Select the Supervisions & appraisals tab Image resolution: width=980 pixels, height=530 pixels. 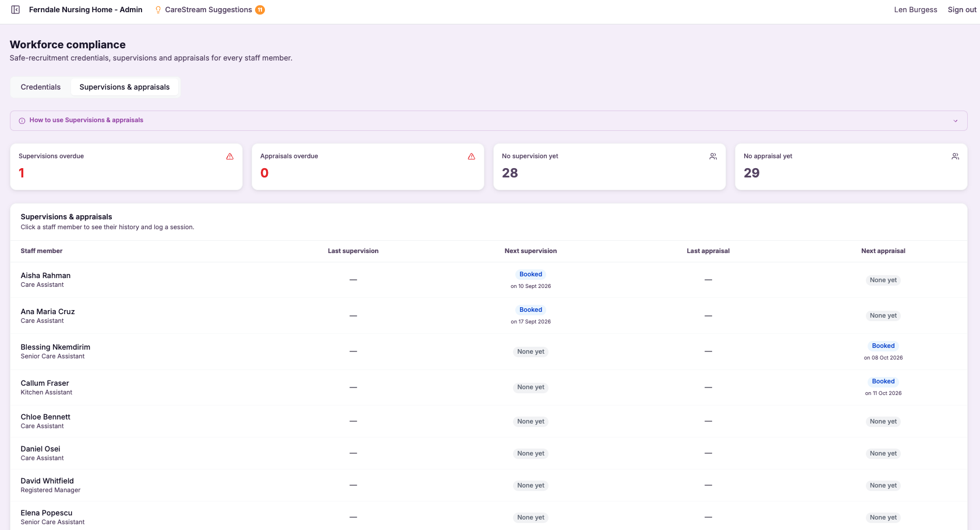[x=125, y=87]
